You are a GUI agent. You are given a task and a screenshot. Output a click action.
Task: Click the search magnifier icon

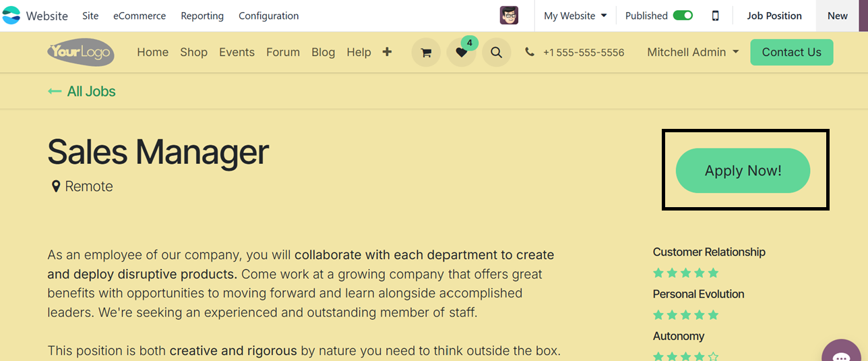click(496, 52)
